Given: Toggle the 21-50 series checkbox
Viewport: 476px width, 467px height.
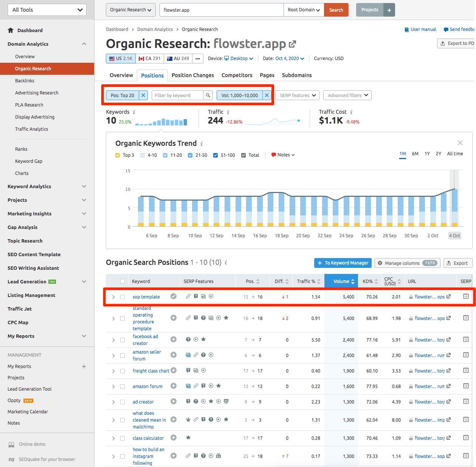Looking at the screenshot, I should coord(190,155).
